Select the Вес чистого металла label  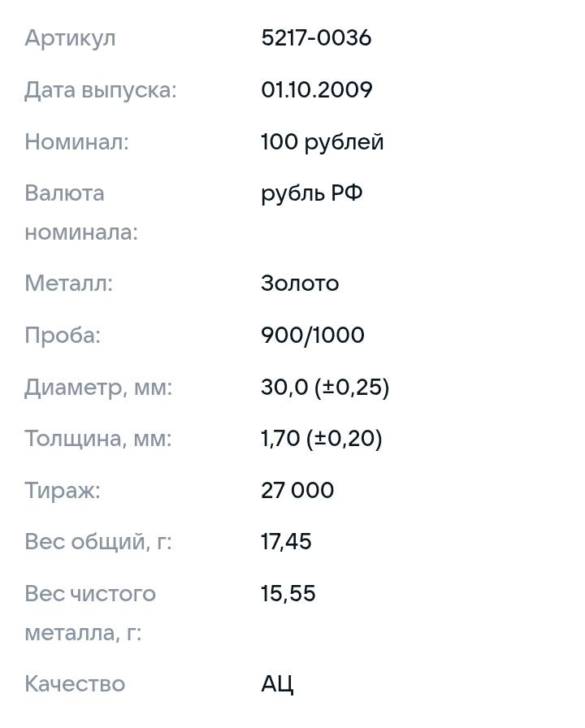(89, 613)
